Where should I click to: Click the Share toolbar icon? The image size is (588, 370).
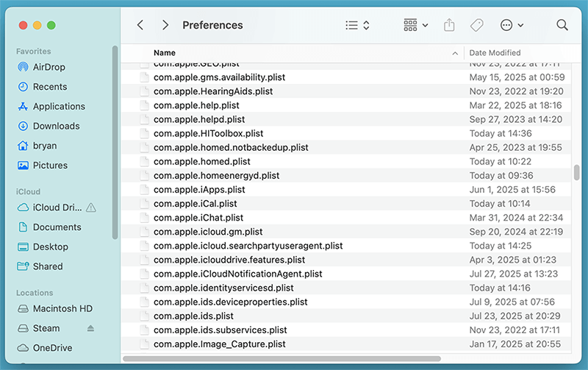pos(449,25)
